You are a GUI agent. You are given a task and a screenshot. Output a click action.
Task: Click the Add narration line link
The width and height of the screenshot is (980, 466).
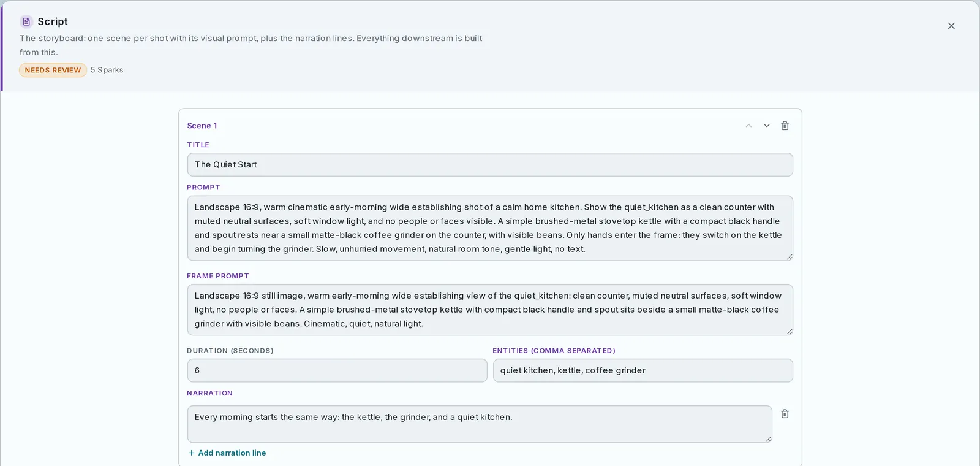227,453
